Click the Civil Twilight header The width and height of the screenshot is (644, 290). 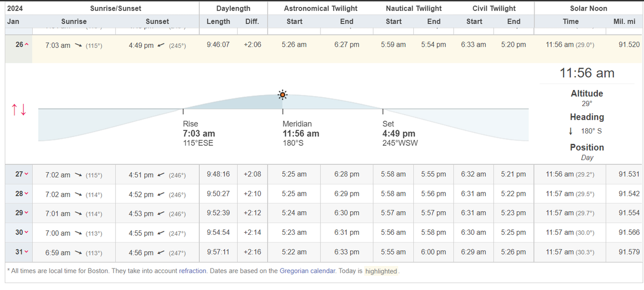point(494,8)
